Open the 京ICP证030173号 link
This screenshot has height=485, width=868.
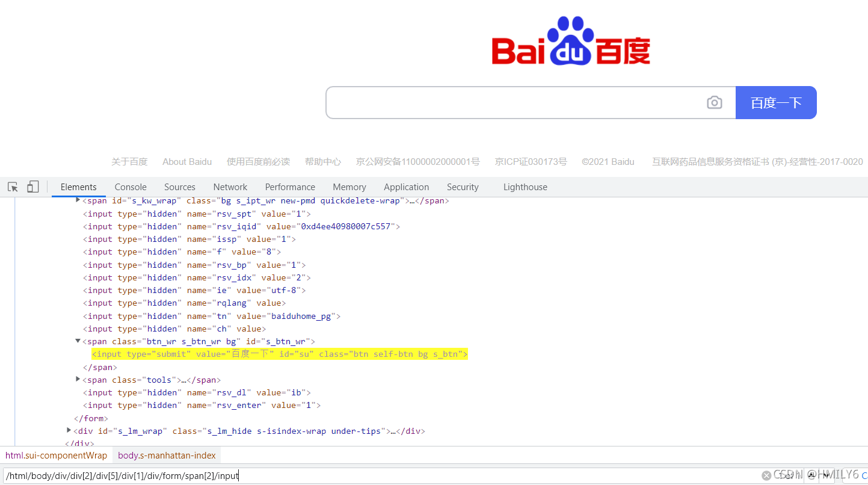(531, 161)
